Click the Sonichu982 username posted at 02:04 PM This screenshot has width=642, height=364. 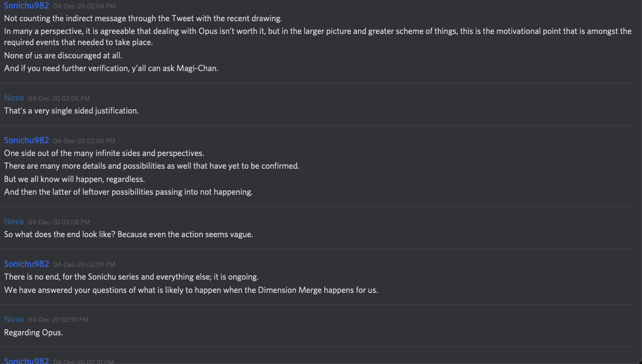(27, 6)
